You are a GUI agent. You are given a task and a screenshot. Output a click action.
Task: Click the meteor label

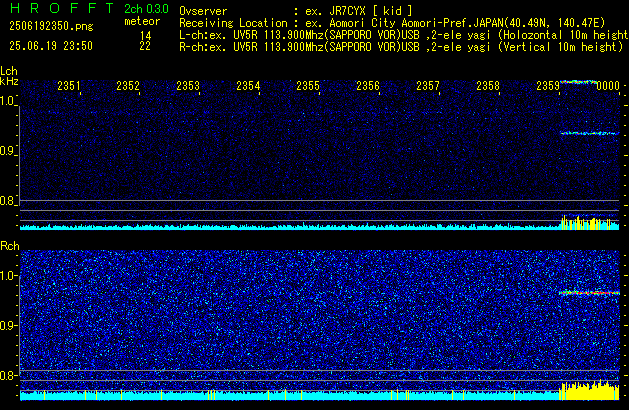(142, 21)
